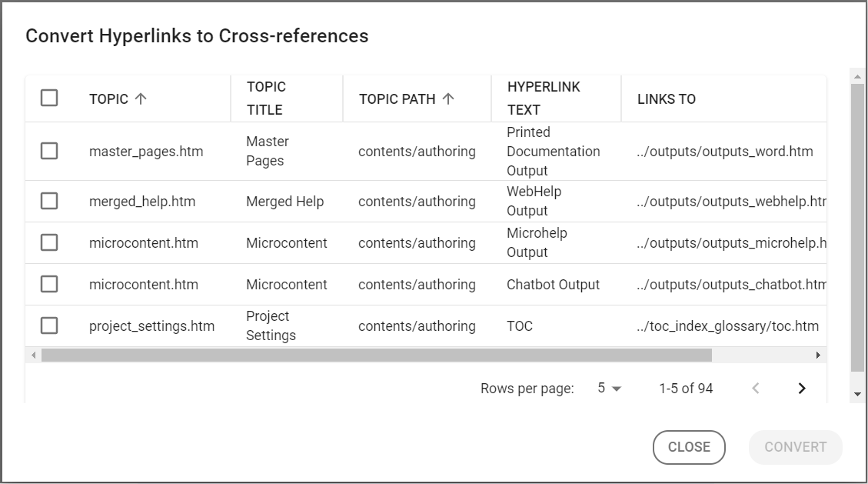Sort by the HYPERLINK TEXT column header
This screenshot has height=484, width=868.
pos(544,98)
